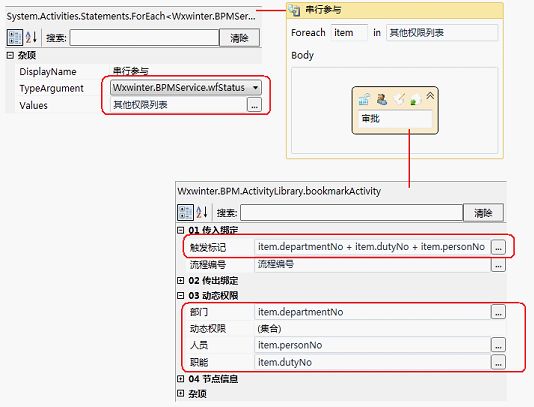Click the 'in' expression field 其他权限列表
Viewport: 534px width, 407px height.
tap(442, 33)
